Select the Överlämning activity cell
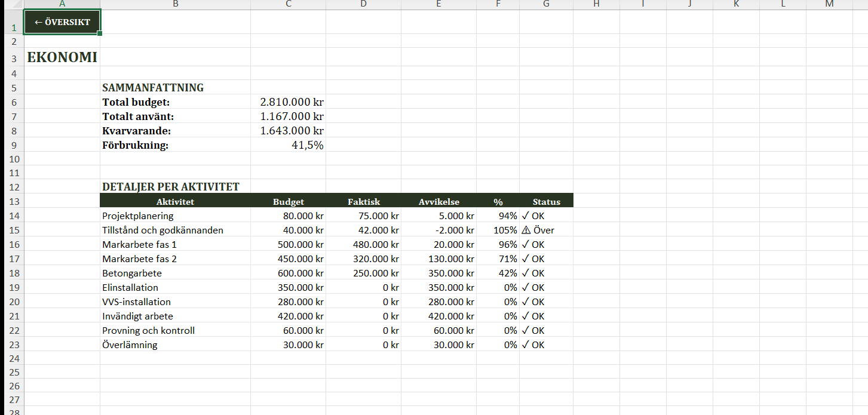The image size is (868, 415). coord(175,345)
